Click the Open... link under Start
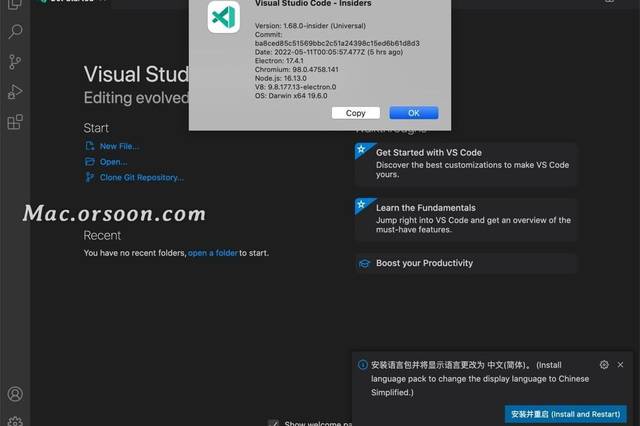Viewport: 640px width, 426px height. pos(113,162)
